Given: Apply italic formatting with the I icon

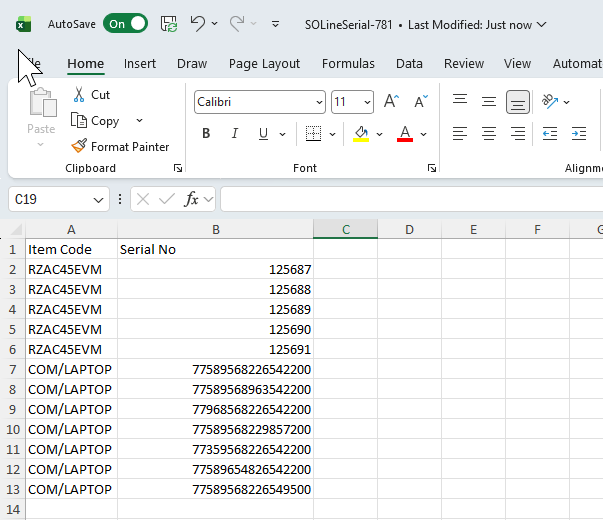Looking at the screenshot, I should point(235,134).
